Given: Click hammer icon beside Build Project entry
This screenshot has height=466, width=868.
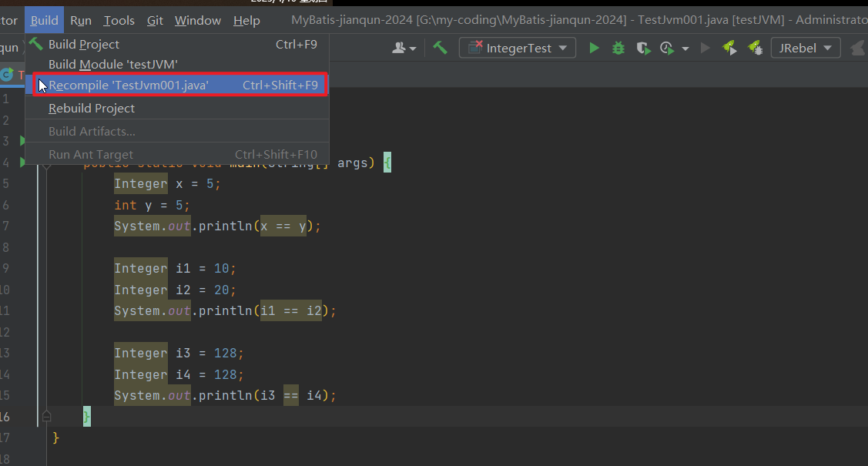Looking at the screenshot, I should pos(36,43).
